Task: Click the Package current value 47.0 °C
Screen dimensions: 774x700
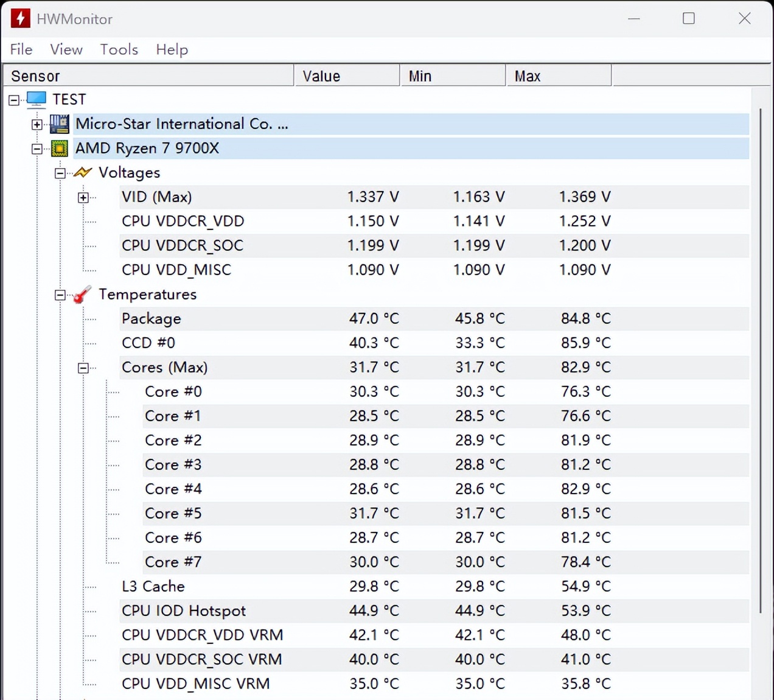Action: [x=374, y=319]
